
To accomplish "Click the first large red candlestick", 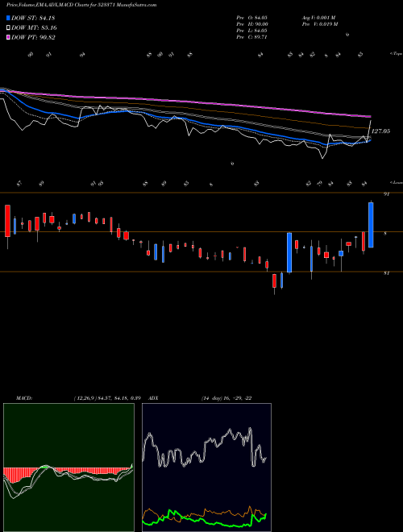I will pyautogui.click(x=7, y=221).
